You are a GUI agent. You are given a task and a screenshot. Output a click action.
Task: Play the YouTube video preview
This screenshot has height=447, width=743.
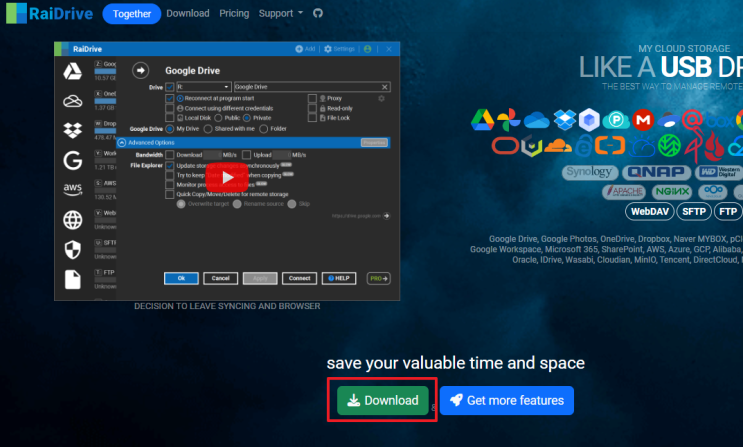click(x=227, y=177)
